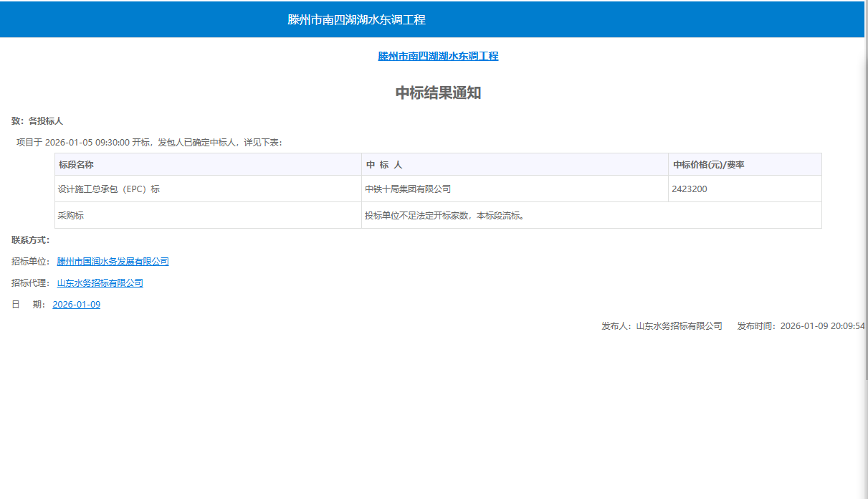Click the 2026-01-09 date link
The image size is (868, 499).
pos(76,303)
